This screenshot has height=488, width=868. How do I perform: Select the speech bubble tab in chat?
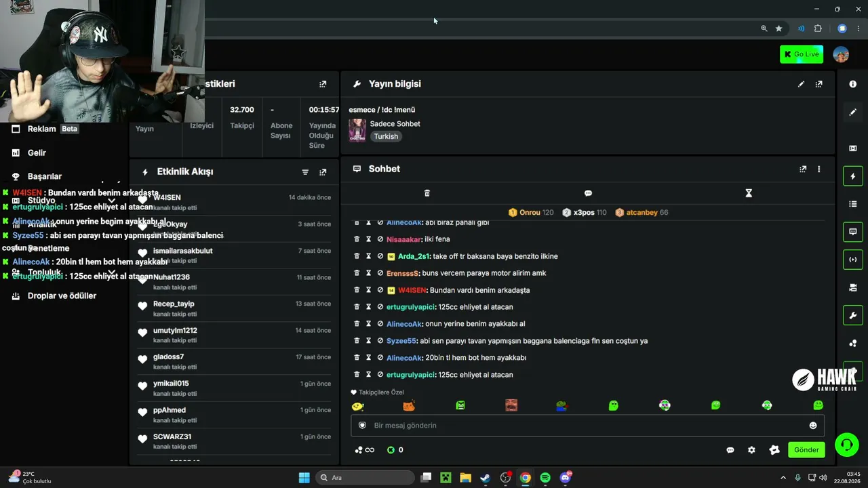(588, 193)
